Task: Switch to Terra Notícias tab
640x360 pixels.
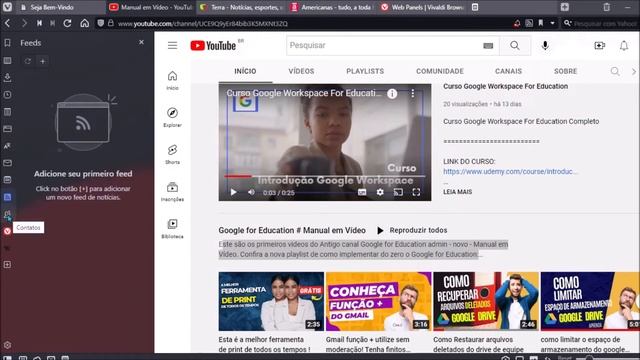Action: click(242, 7)
